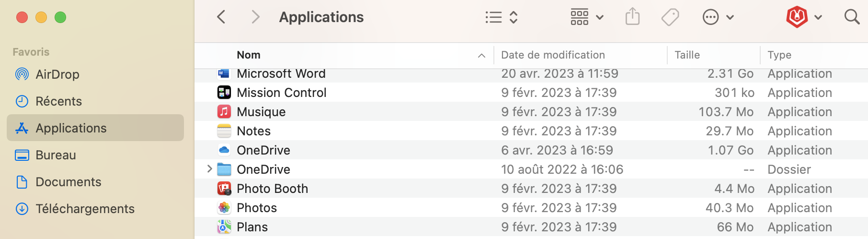Click the back navigation arrow
The image size is (868, 239).
tap(221, 17)
